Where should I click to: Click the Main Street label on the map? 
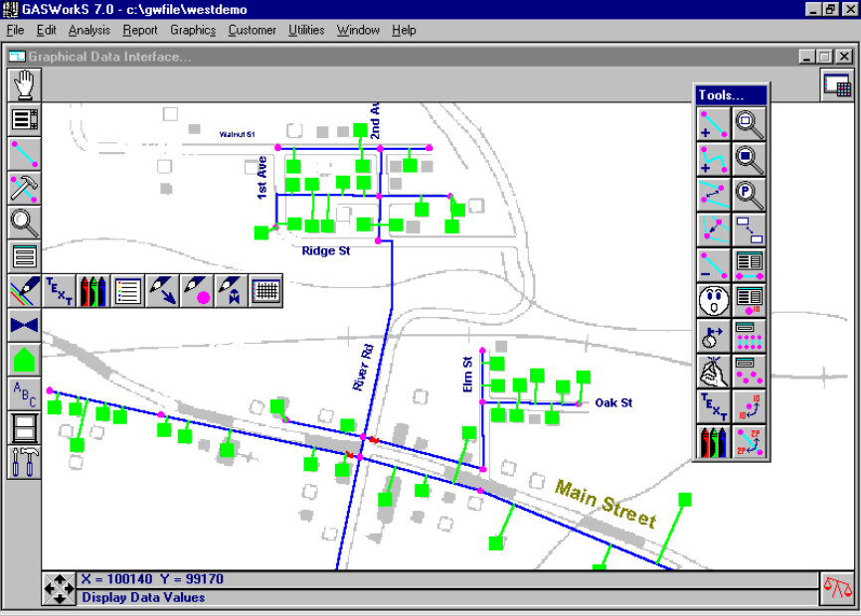coord(604,504)
